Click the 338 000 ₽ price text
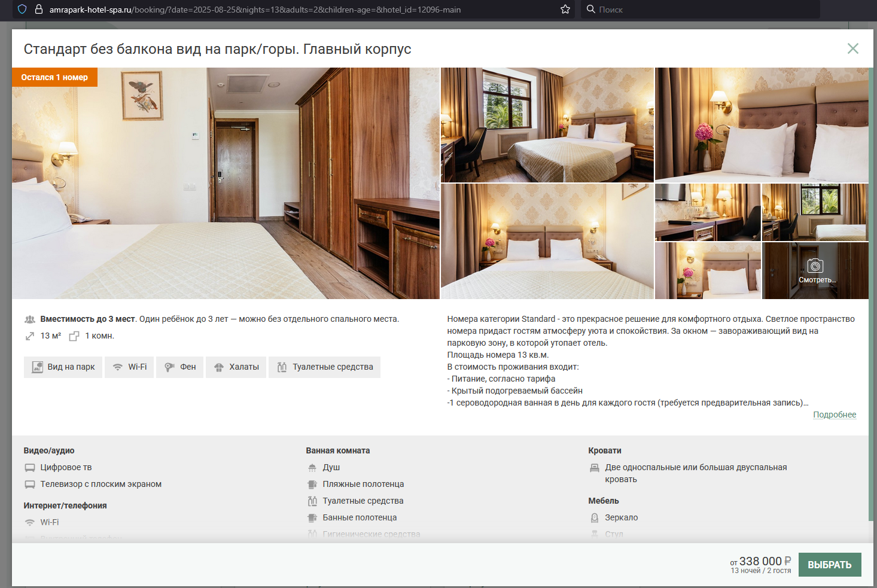Viewport: 877px width, 588px height. pyautogui.click(x=765, y=561)
